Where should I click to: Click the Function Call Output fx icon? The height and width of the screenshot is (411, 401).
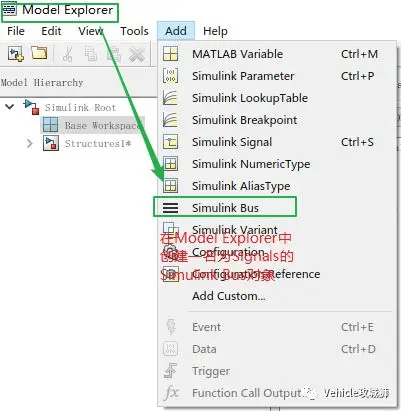171,393
